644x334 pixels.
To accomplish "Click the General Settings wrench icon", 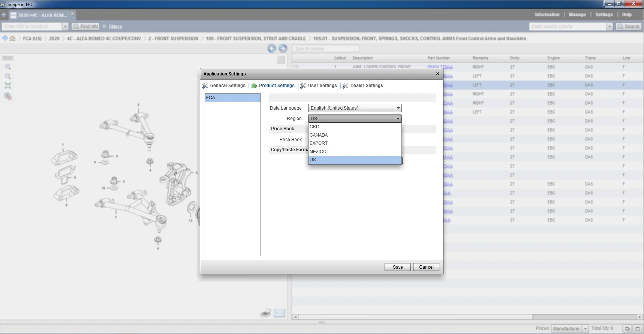I will pyautogui.click(x=205, y=86).
